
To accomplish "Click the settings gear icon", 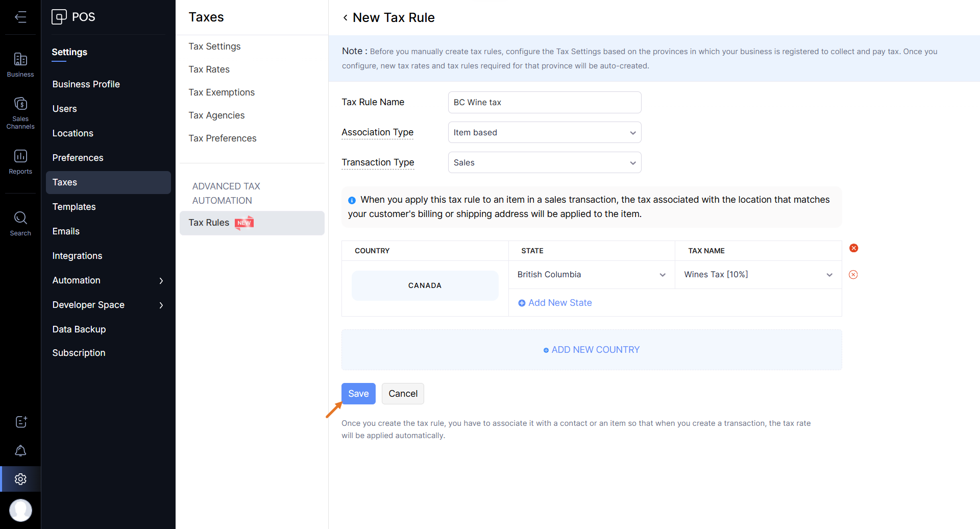I will point(20,479).
